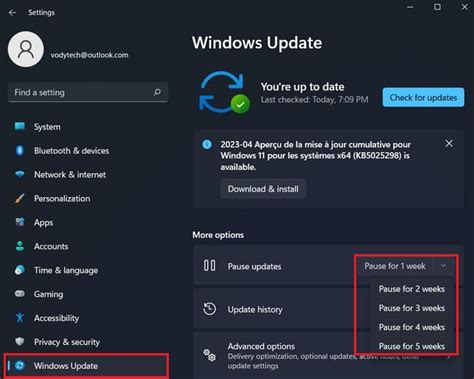Click the More options heading
This screenshot has width=474, height=379.
click(x=218, y=235)
